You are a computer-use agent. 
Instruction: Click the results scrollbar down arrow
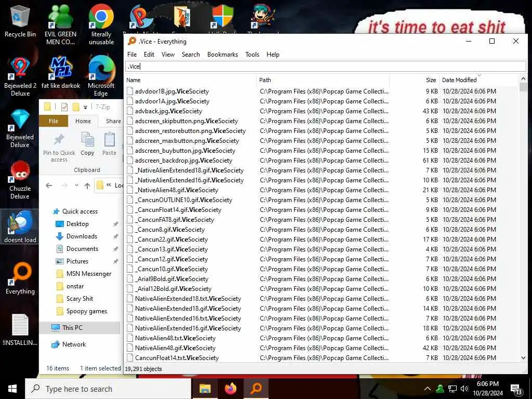coord(523,358)
